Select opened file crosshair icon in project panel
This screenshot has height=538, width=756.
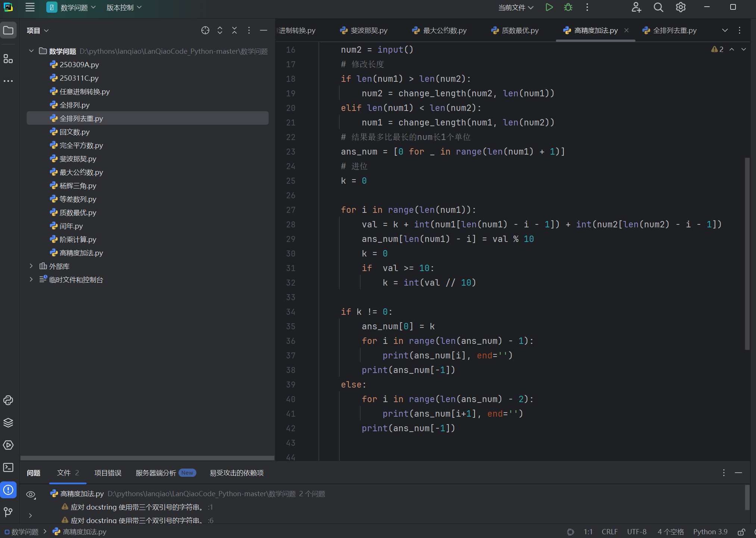pos(205,30)
